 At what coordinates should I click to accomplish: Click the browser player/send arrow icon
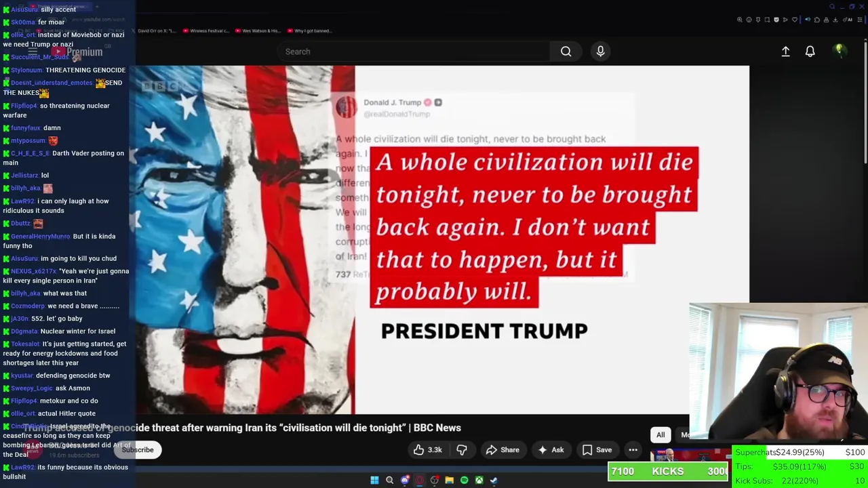tap(785, 20)
